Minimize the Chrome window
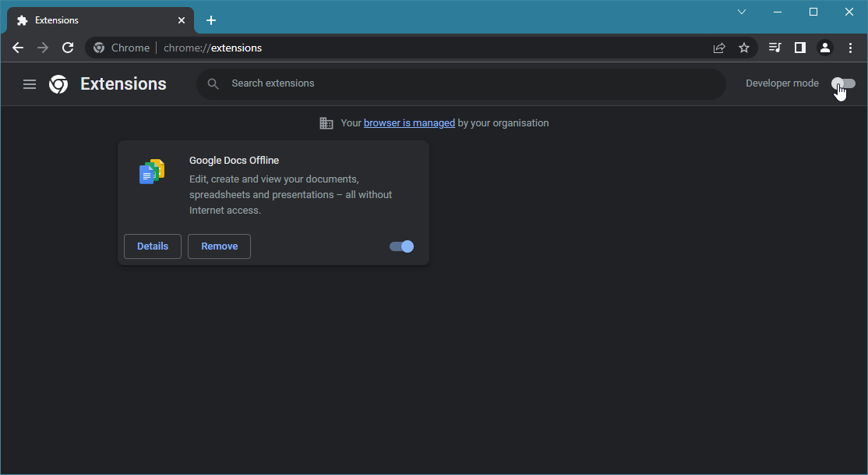 point(778,12)
